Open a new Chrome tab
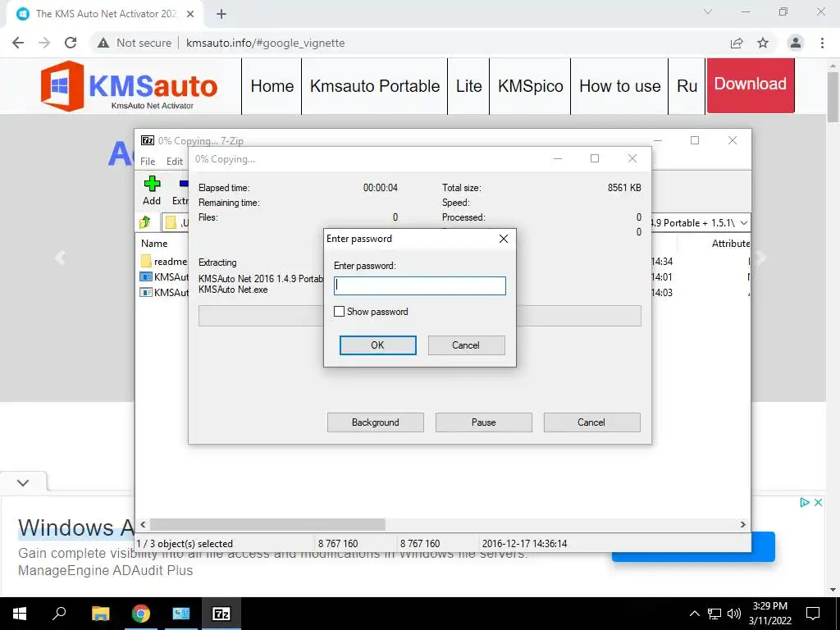The image size is (840, 630). coord(221,14)
